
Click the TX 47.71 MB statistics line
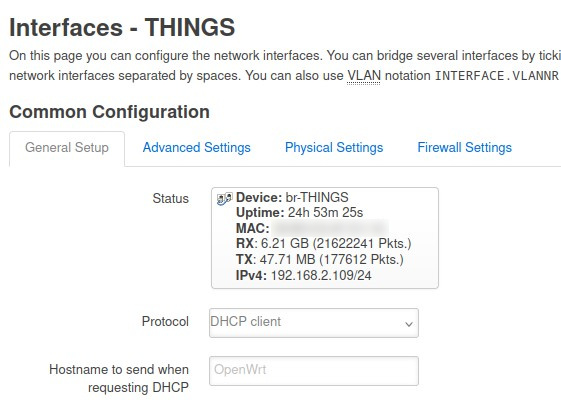[319, 259]
